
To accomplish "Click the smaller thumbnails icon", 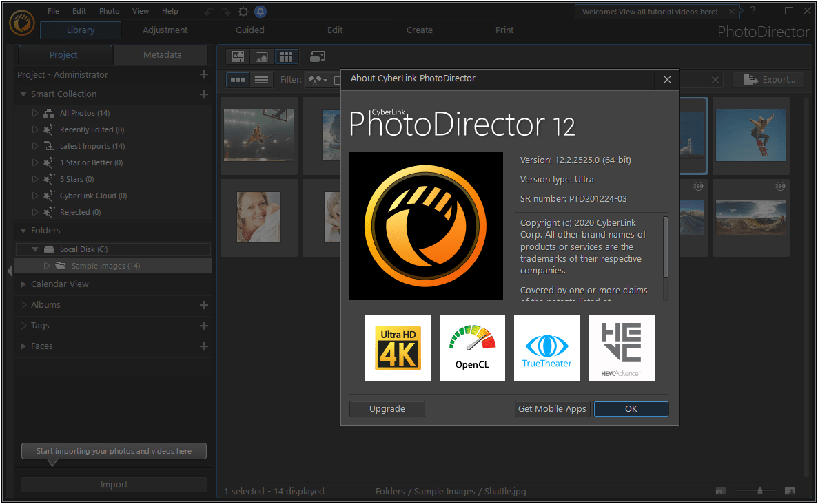I will pyautogui.click(x=720, y=491).
